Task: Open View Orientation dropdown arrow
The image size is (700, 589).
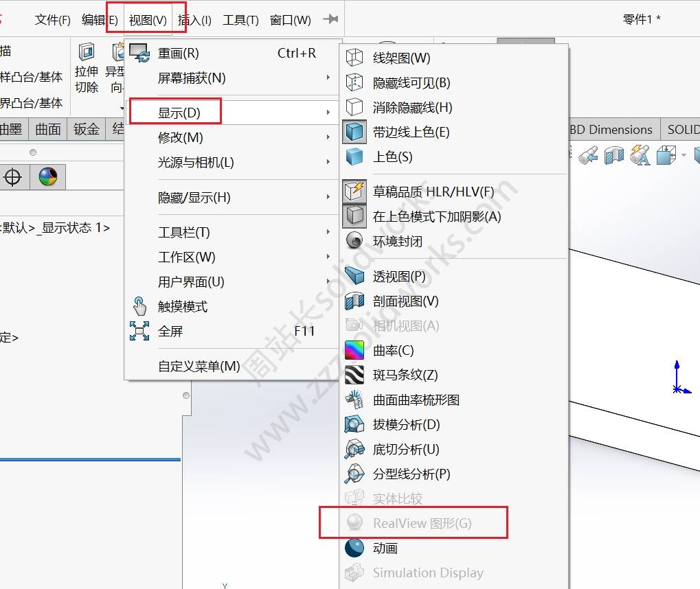Action: 684,155
